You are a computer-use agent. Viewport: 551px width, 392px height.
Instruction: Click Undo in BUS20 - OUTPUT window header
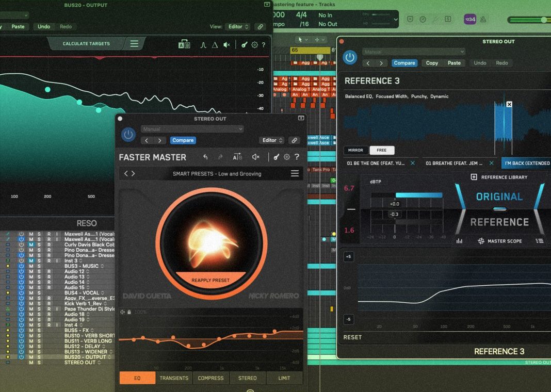44,26
